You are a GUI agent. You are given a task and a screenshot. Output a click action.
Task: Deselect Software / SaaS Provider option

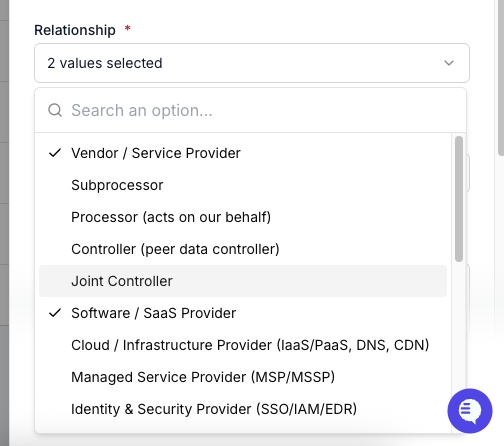pos(243,313)
